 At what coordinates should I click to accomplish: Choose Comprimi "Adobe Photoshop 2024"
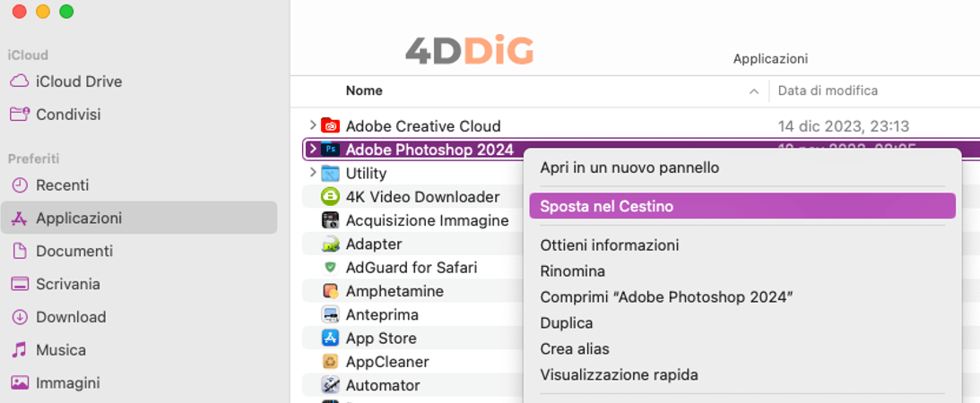[667, 297]
